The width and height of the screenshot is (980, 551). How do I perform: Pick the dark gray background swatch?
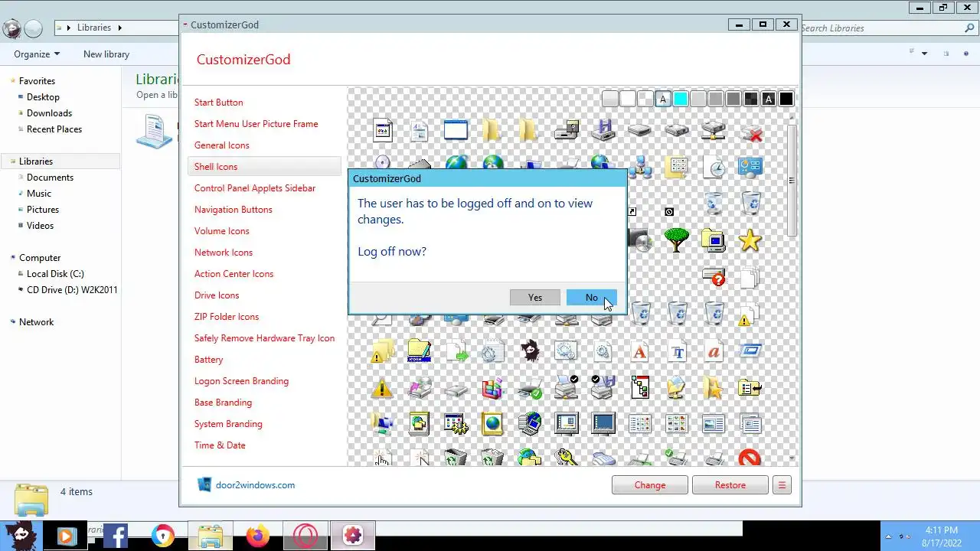coord(733,99)
